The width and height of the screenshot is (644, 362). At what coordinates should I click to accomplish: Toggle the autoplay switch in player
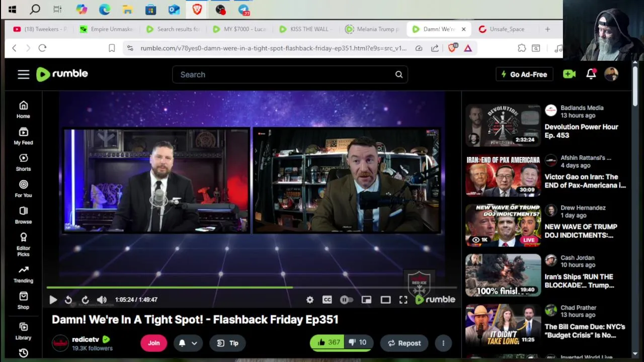coord(346,300)
